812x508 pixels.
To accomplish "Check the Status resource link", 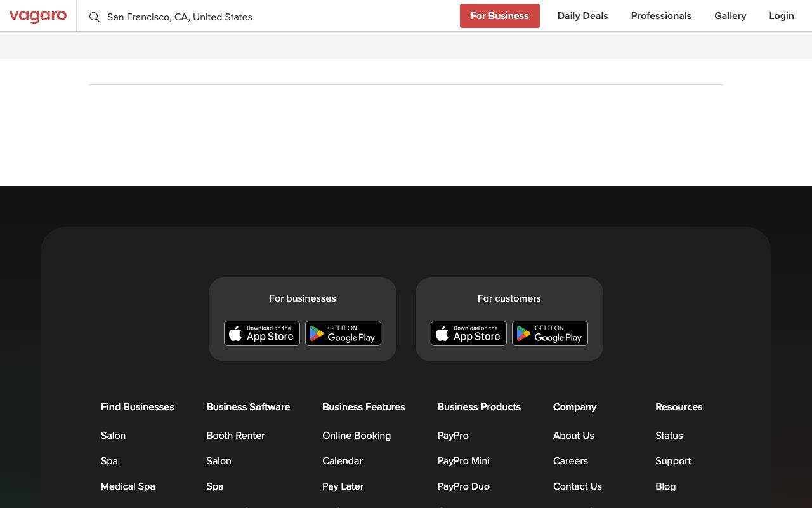I will (669, 436).
